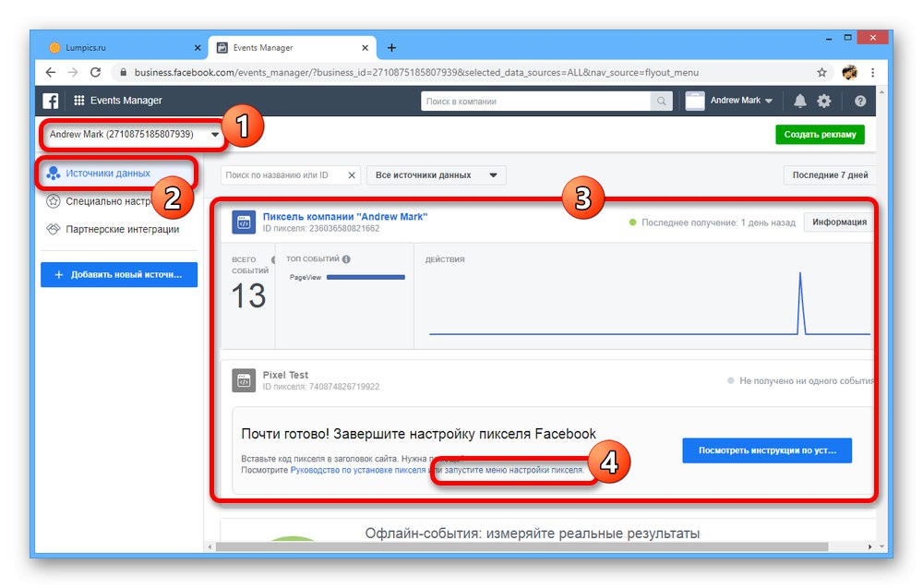Click the site lock icon in address bar
This screenshot has height=588, width=923.
[123, 72]
